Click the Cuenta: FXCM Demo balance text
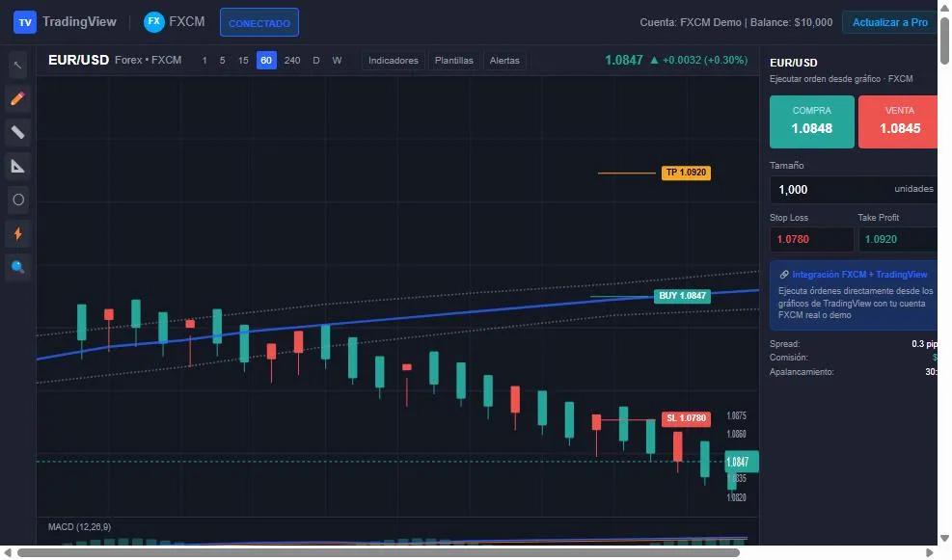Viewport: 952px width, 560px height. coord(736,22)
